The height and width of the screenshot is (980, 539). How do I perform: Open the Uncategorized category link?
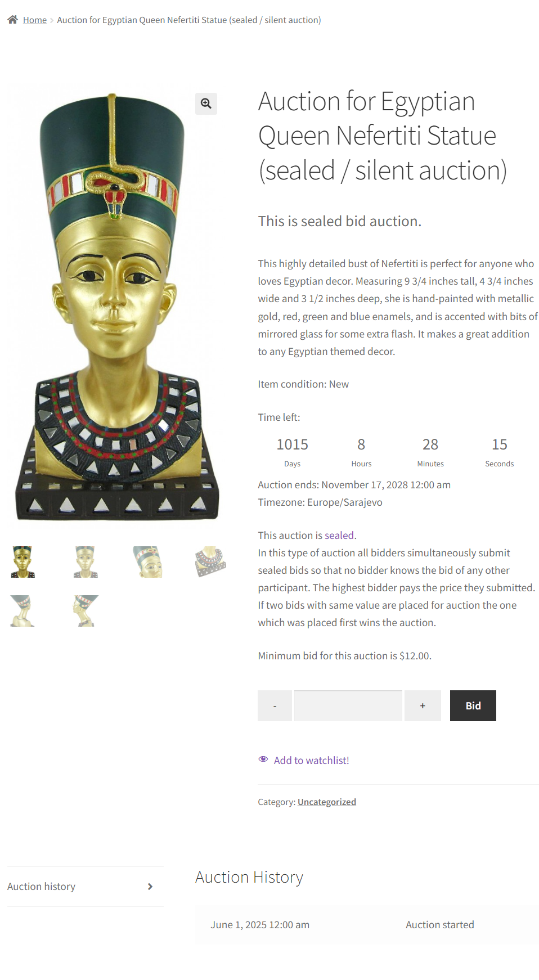(326, 802)
